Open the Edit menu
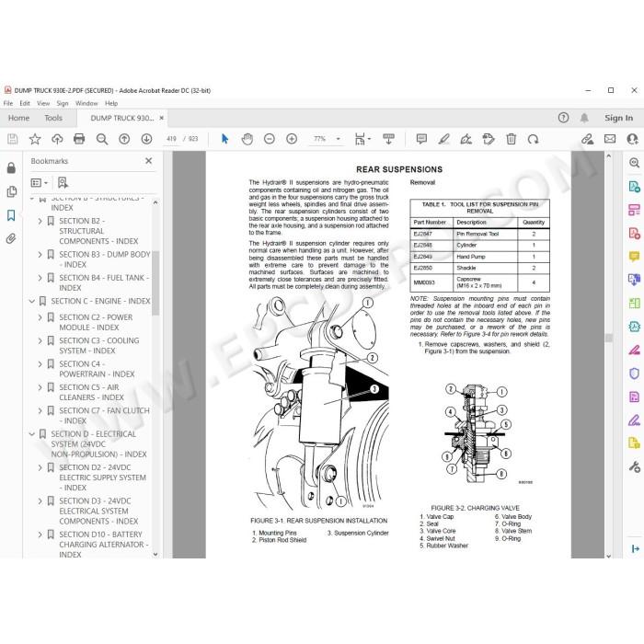This screenshot has width=644, height=644. 25,103
